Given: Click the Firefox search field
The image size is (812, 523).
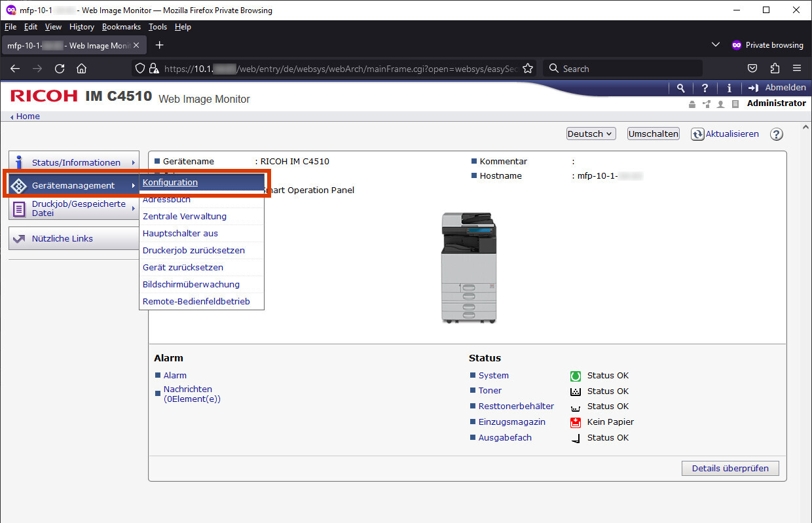Looking at the screenshot, I should 623,68.
